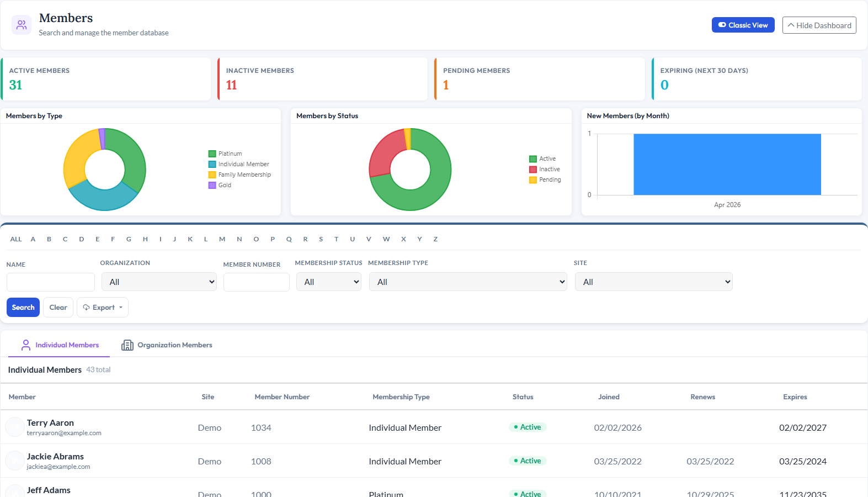868x497 pixels.
Task: Open the Expiring (Next 30 Days) card
Action: tap(757, 79)
